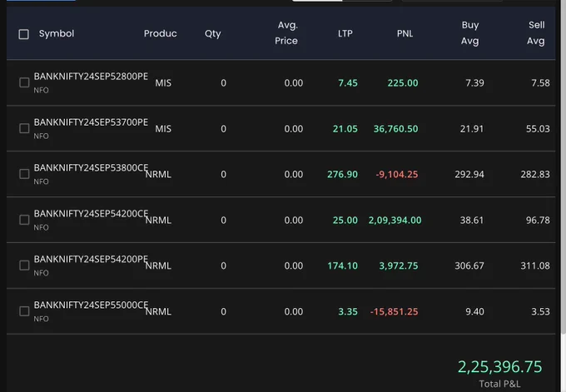
Task: Tick the select-all checkbox beside Symbol header
Action: pyautogui.click(x=24, y=34)
